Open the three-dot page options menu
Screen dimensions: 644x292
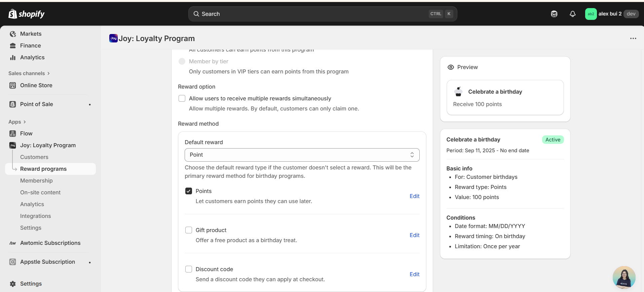633,38
